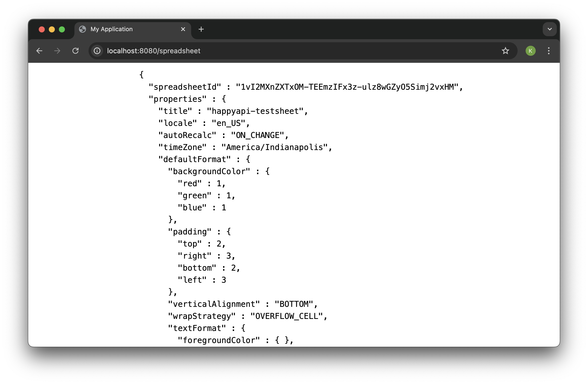The image size is (588, 384).
Task: Click the "spreadsheetId" key
Action: point(185,87)
